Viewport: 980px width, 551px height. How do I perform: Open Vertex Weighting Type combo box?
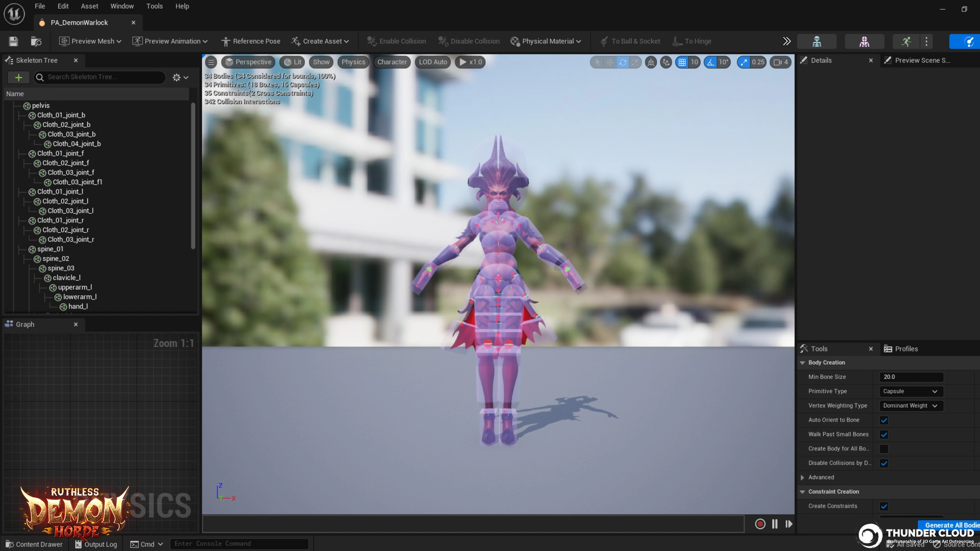[911, 406]
